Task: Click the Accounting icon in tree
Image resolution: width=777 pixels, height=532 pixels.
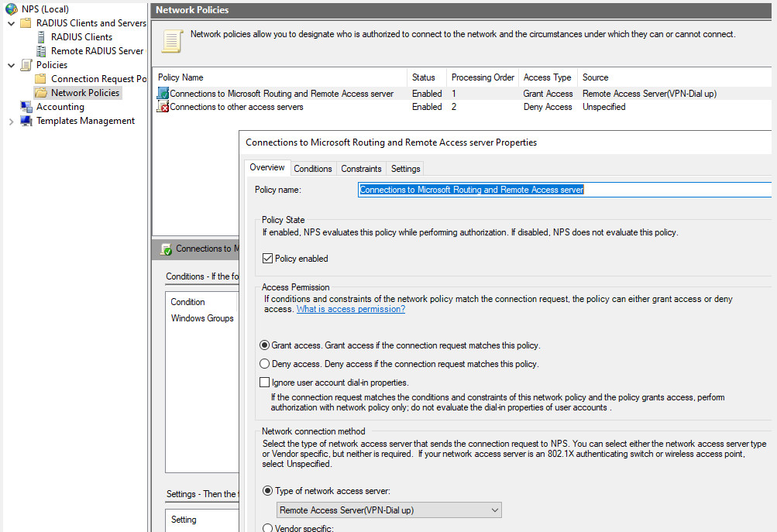Action: 26,107
